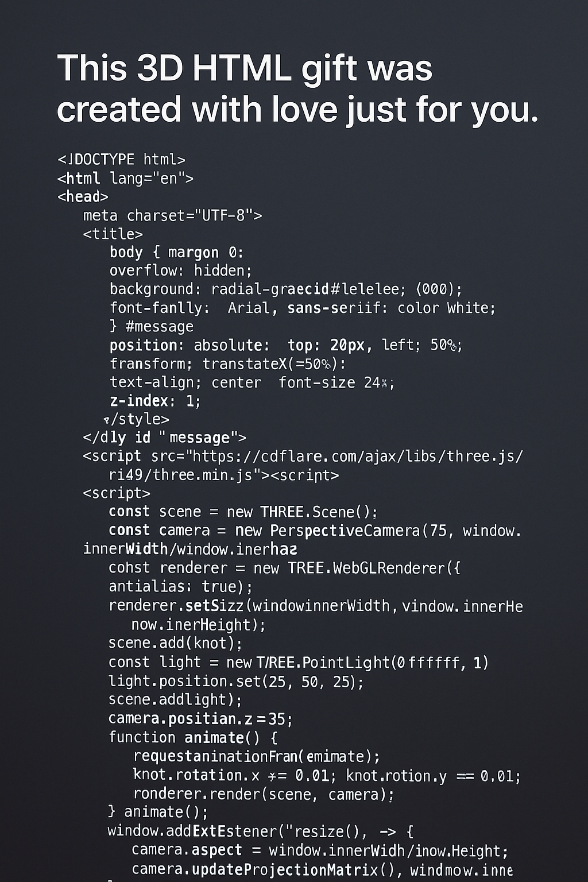Viewport: 588px width, 882px height.
Task: Click the DOCTYPE html declaration line
Action: pos(121,159)
